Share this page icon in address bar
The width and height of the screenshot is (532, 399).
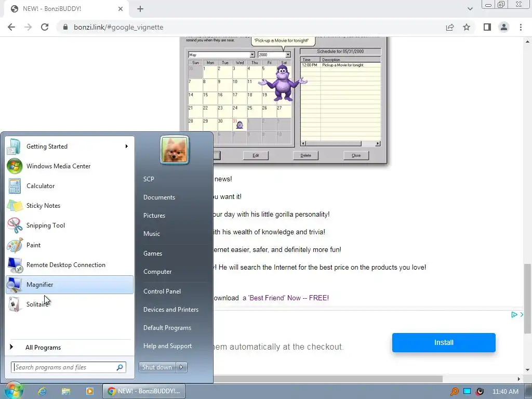[x=450, y=27]
